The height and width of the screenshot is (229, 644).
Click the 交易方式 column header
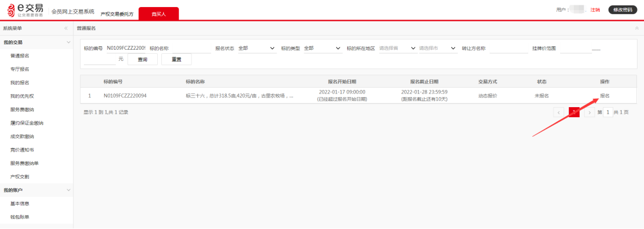[x=487, y=82]
